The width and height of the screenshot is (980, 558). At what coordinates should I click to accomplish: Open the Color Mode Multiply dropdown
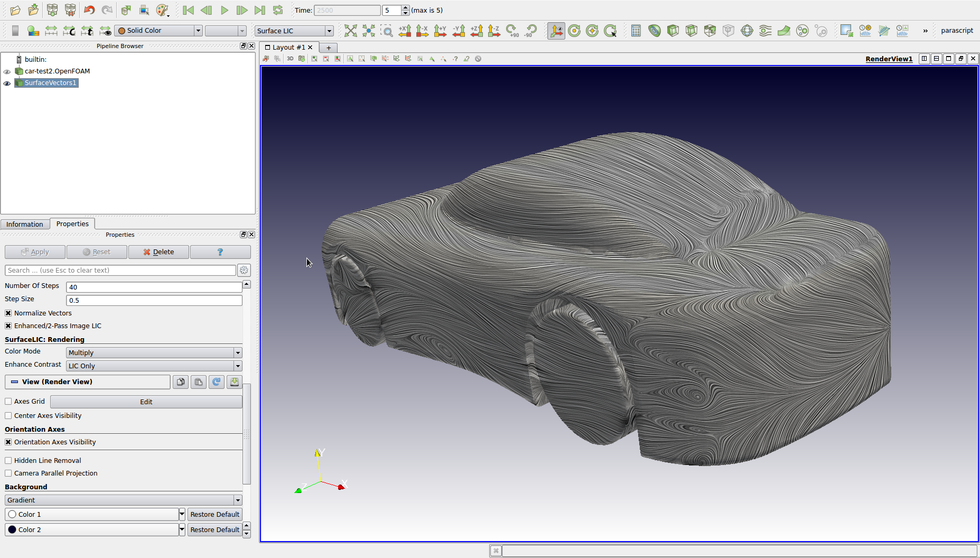154,352
